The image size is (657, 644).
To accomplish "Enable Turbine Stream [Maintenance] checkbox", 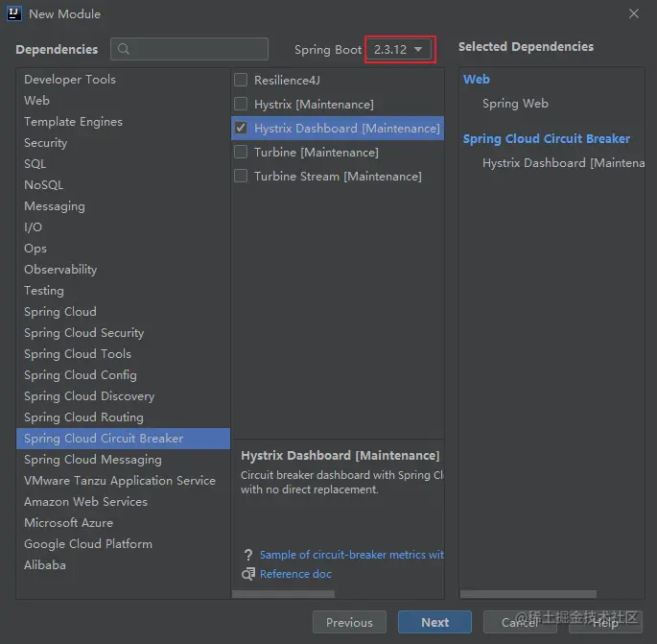I will click(x=241, y=176).
